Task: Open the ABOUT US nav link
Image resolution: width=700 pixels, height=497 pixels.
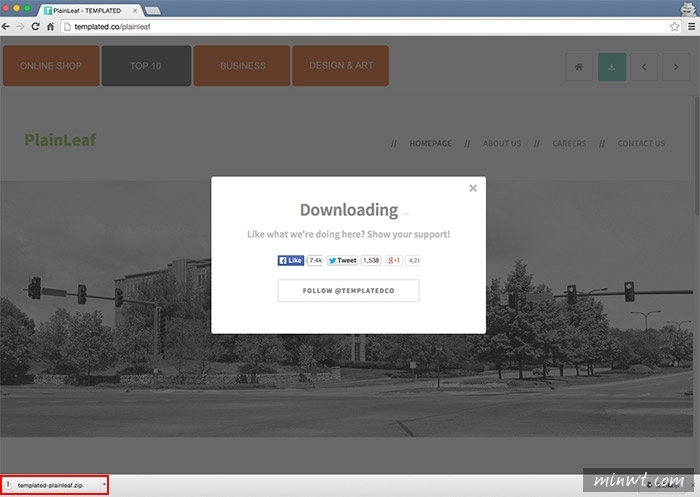Action: [502, 143]
